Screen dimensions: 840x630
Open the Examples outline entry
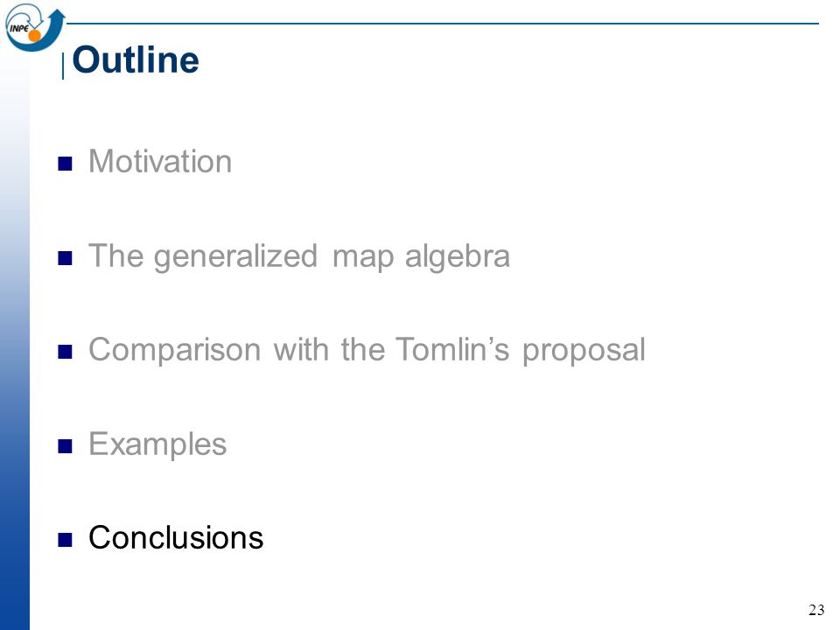(x=157, y=444)
